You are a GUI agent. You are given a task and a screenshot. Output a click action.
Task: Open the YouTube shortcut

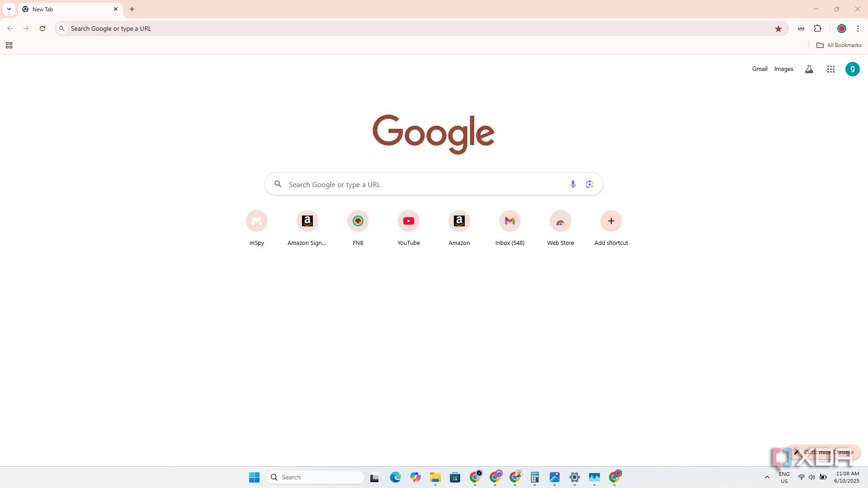(x=409, y=228)
